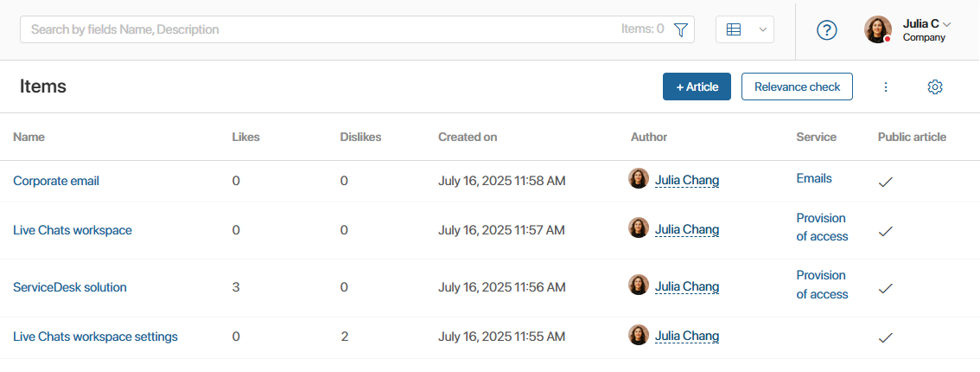
Task: Open the ServiceDesk solution article
Action: 70,287
